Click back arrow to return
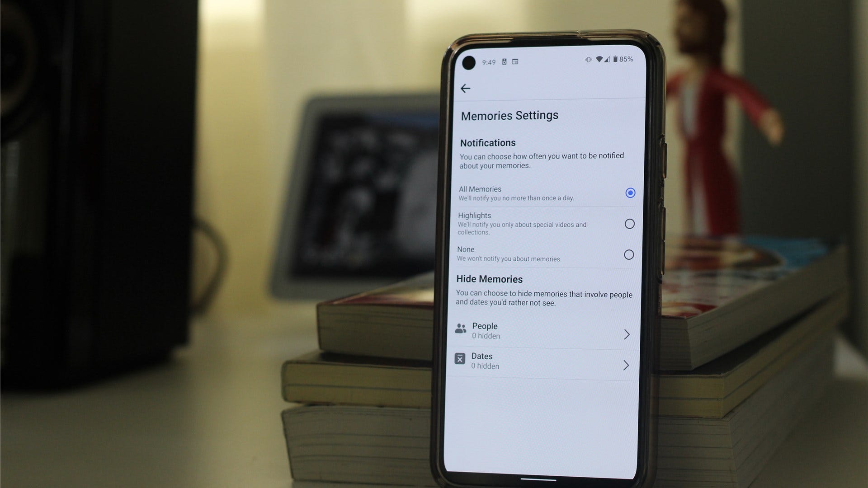This screenshot has width=868, height=488. 466,88
